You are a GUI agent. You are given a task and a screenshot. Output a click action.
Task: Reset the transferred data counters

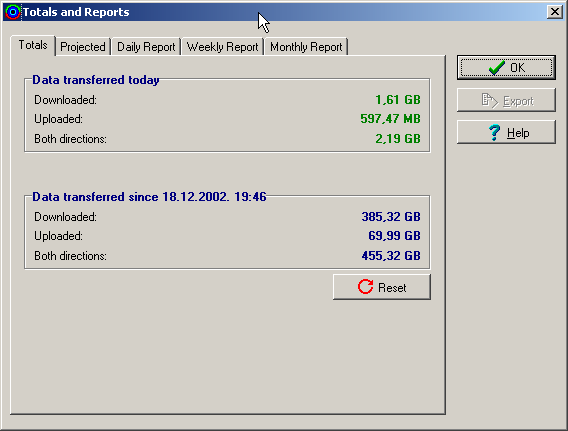click(382, 287)
